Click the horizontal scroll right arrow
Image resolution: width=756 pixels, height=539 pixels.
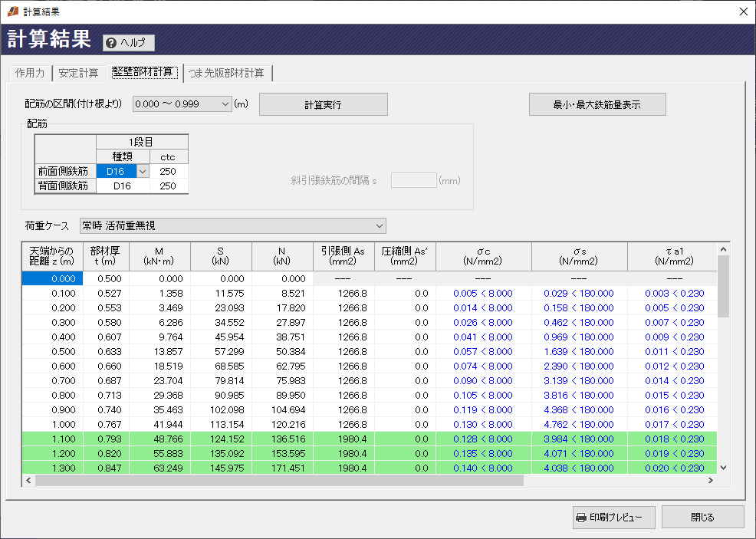click(710, 480)
